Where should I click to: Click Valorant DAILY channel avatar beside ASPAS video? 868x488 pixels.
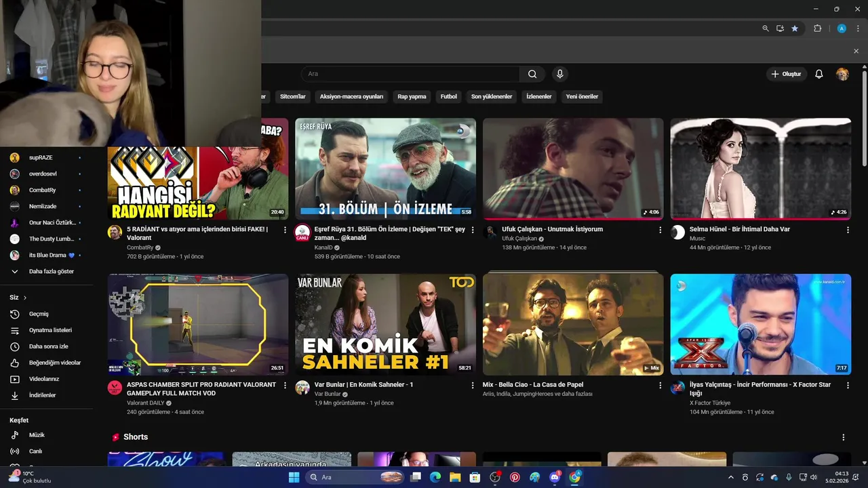point(115,388)
